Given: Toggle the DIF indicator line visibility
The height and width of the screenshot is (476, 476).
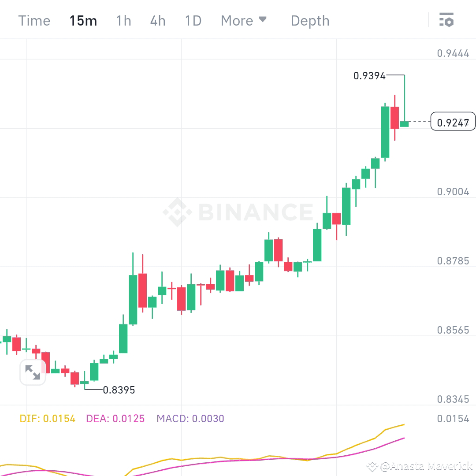Looking at the screenshot, I should pos(47,419).
